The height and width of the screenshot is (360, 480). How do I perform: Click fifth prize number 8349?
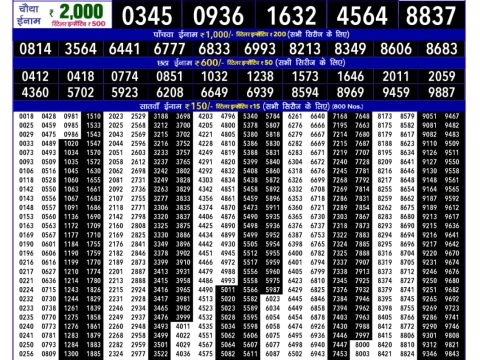tap(350, 49)
